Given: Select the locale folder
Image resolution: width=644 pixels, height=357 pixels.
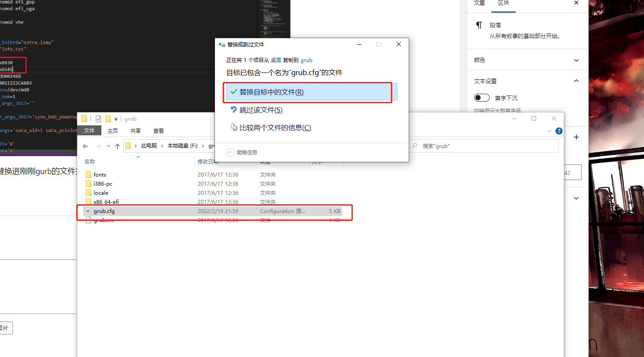Looking at the screenshot, I should pos(101,193).
